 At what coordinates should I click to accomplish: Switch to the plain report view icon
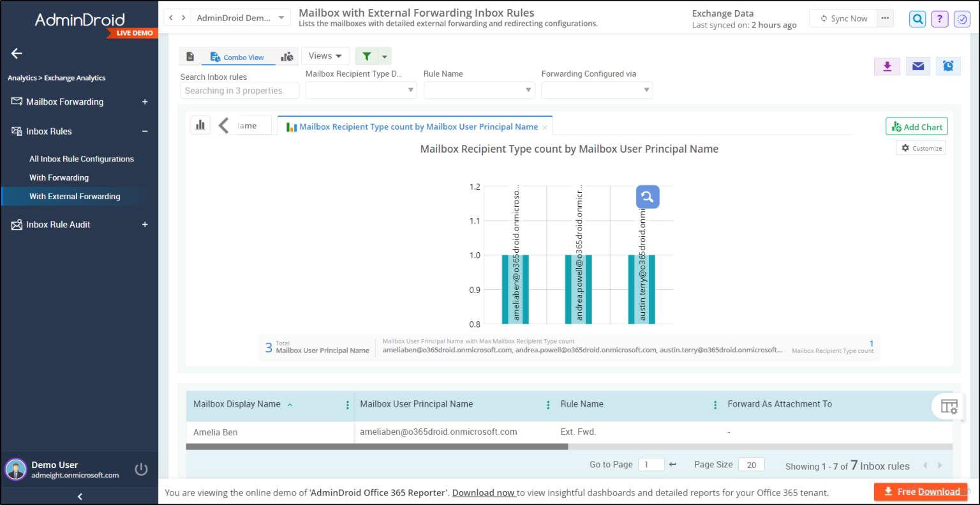click(190, 56)
